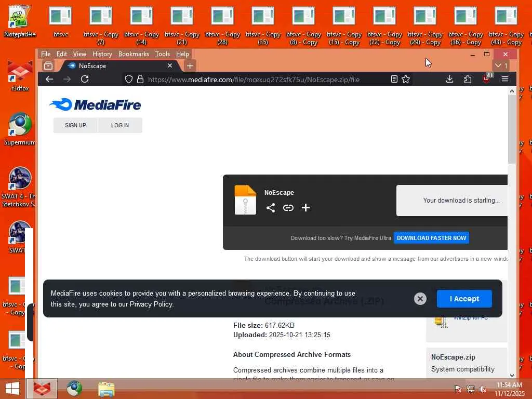Select the Supermium desktop shortcut
The image size is (532, 399).
[x=20, y=129]
